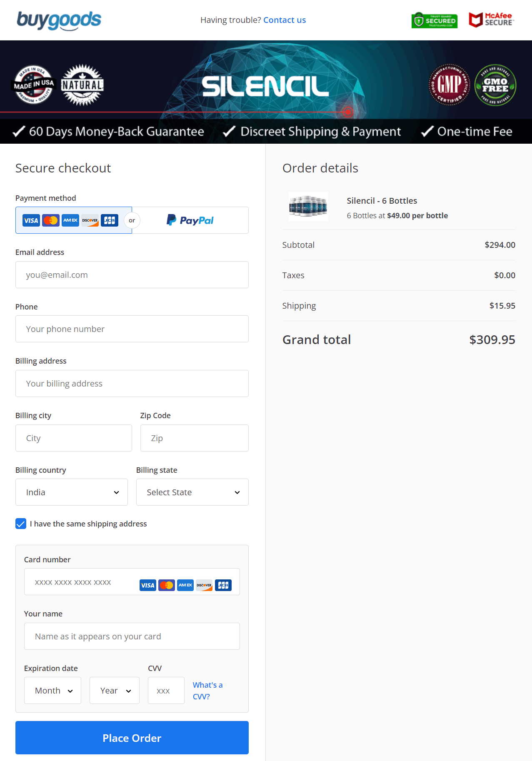This screenshot has height=761, width=532.
Task: Click the McAfee Secure badge
Action: 491,20
